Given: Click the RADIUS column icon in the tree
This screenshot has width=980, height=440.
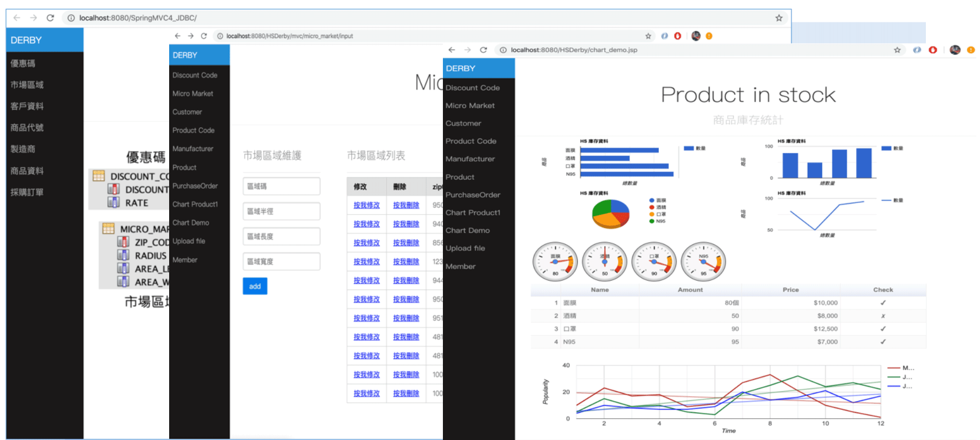Looking at the screenshot, I should pyautogui.click(x=123, y=255).
